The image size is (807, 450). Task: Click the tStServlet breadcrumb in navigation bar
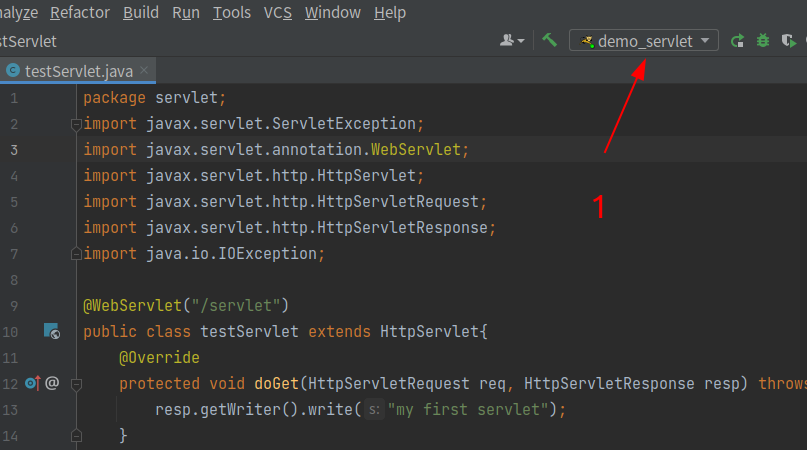click(x=28, y=41)
